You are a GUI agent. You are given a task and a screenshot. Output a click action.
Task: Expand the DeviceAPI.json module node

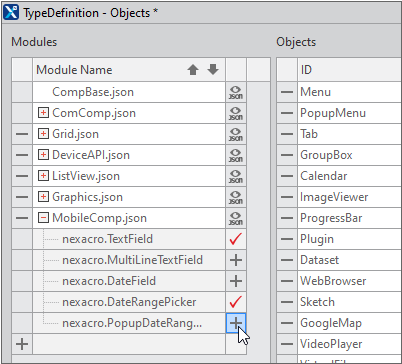pos(43,155)
